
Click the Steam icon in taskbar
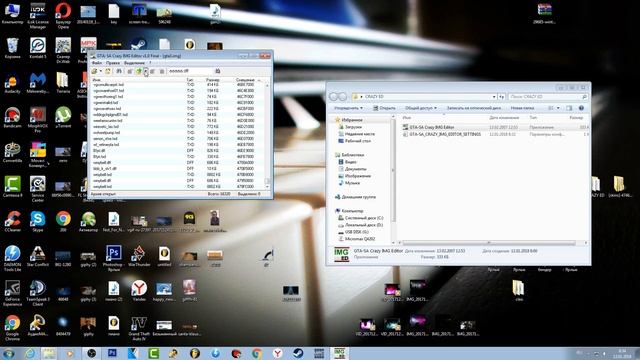298,353
